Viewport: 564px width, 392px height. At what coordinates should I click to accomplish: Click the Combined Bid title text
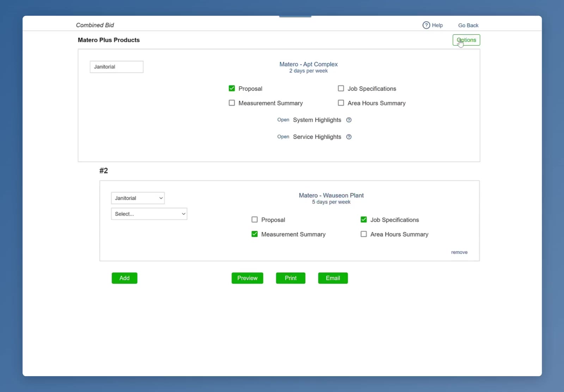[95, 25]
